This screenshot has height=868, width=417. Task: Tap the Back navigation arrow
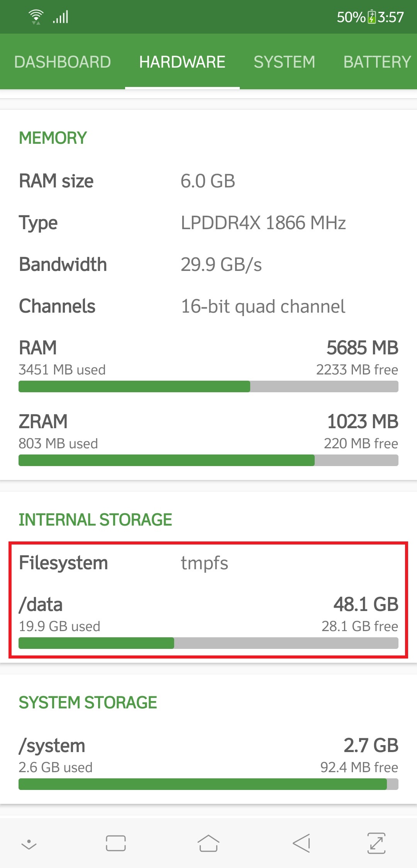(x=302, y=843)
